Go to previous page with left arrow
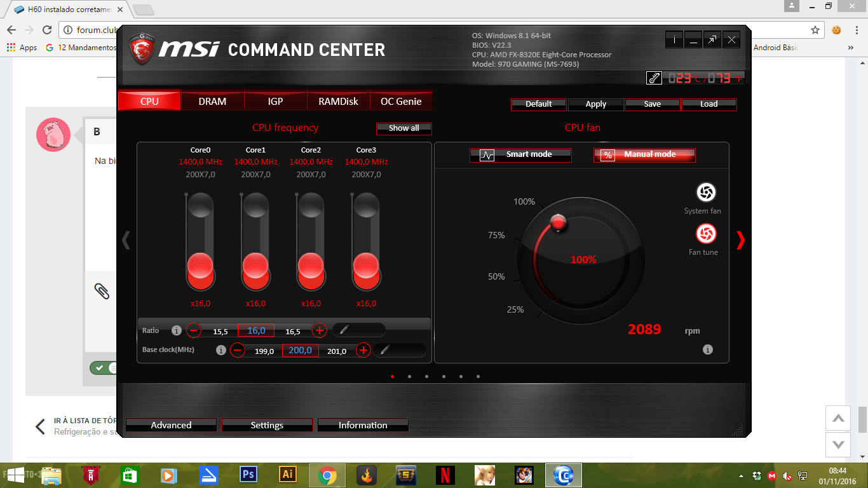Screen dimensions: 868x488 tap(126, 240)
